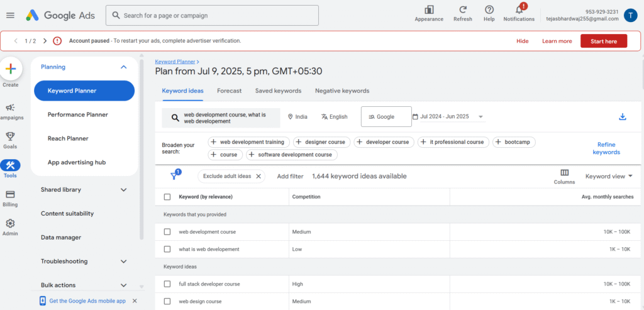Go to next notification in banner
The width and height of the screenshot is (644, 310).
[45, 41]
